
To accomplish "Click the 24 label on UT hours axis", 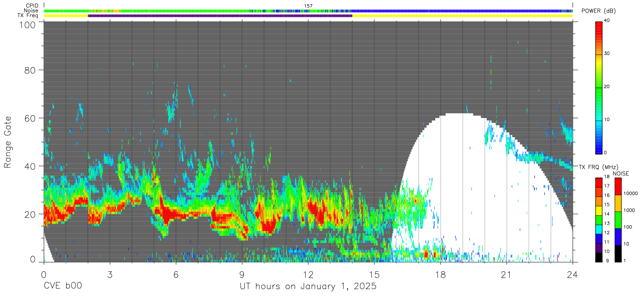I will coord(572,274).
